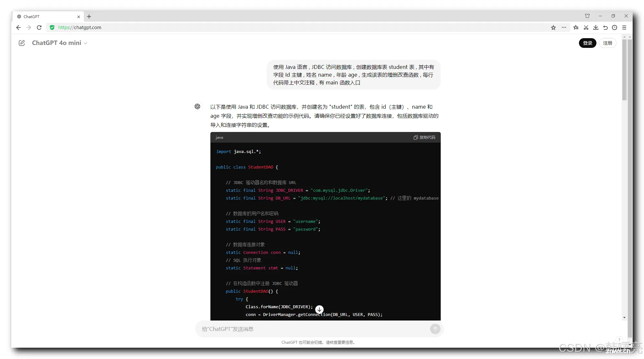Click the USER = "username" code line
Viewport: 644px width, 359px height.
coord(273,221)
